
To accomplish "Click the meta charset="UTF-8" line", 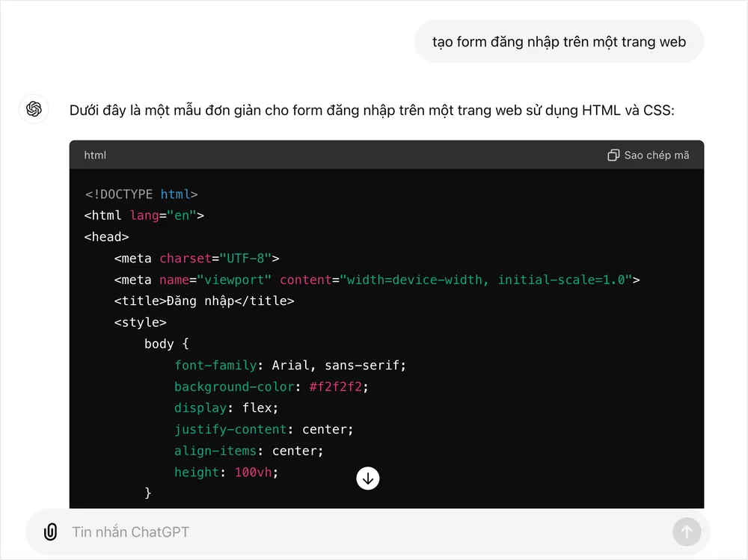I will [x=197, y=258].
